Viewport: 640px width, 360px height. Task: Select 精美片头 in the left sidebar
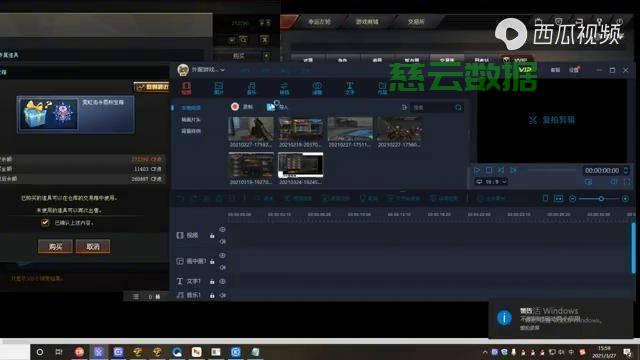coord(191,120)
